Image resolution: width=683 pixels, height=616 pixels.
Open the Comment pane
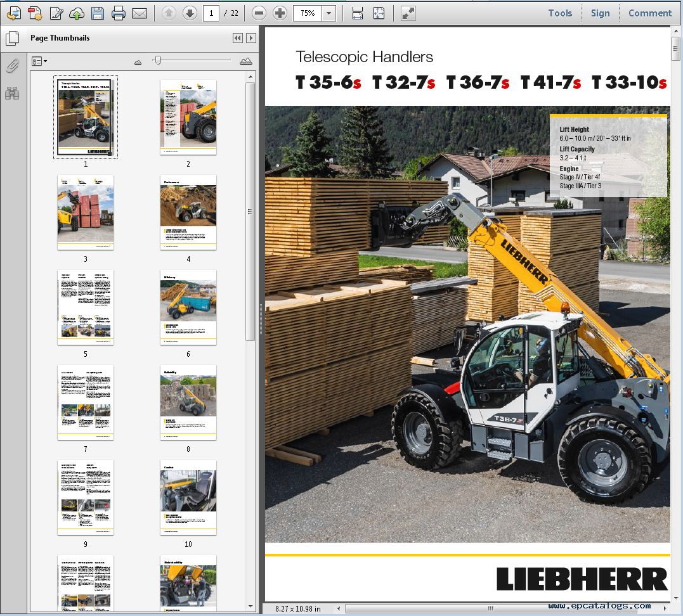pyautogui.click(x=650, y=13)
